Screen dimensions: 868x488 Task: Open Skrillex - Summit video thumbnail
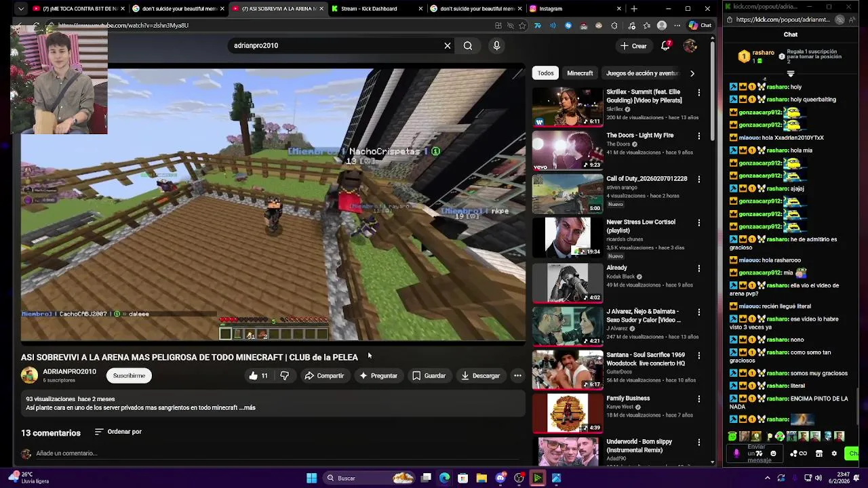pyautogui.click(x=568, y=107)
